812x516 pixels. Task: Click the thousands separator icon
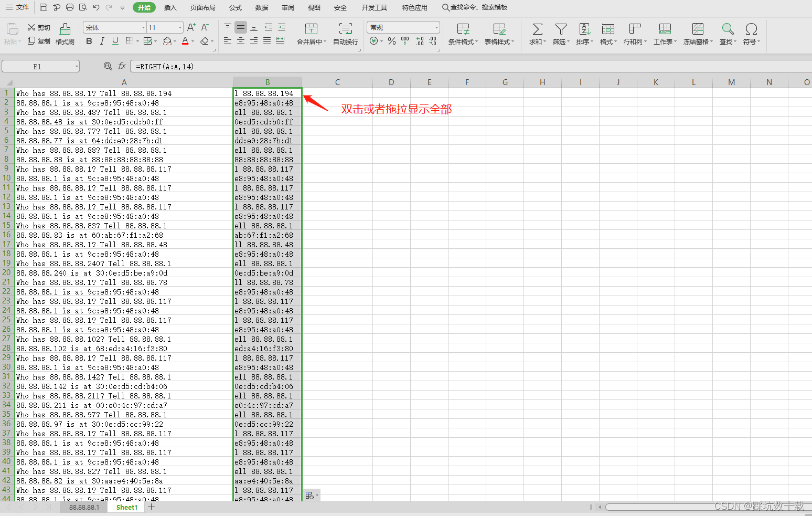(x=405, y=41)
